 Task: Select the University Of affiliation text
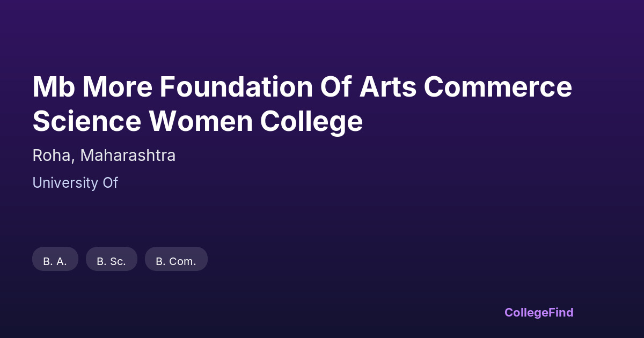point(75,183)
